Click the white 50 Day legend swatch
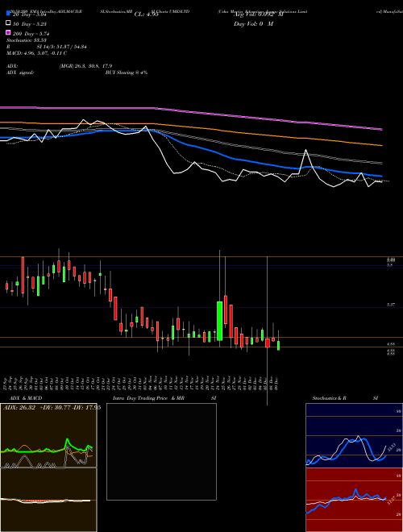Screen dimensions: 403x532 [x=9, y=23]
